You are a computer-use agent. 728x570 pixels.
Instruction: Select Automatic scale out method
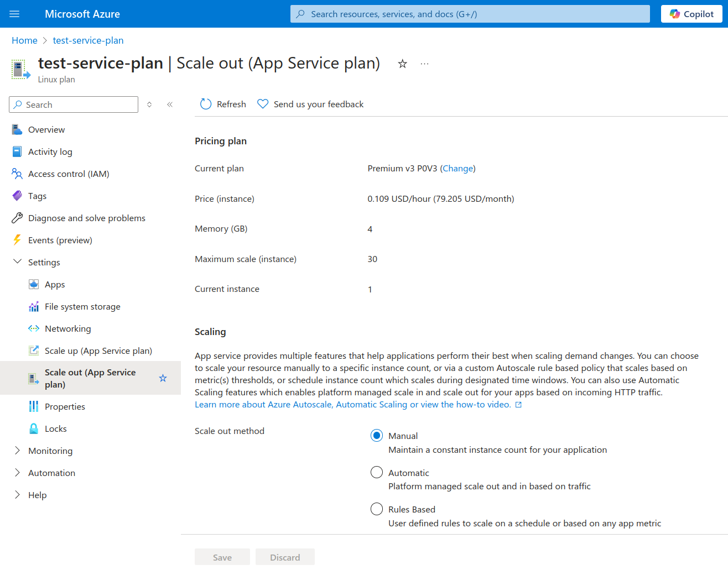point(377,472)
